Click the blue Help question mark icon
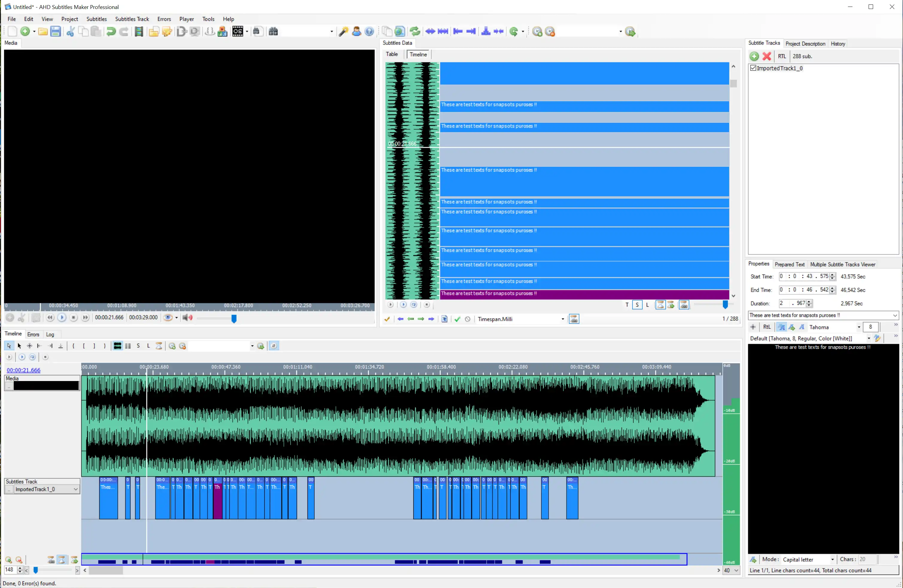Viewport: 903px width, 588px height. [x=369, y=31]
